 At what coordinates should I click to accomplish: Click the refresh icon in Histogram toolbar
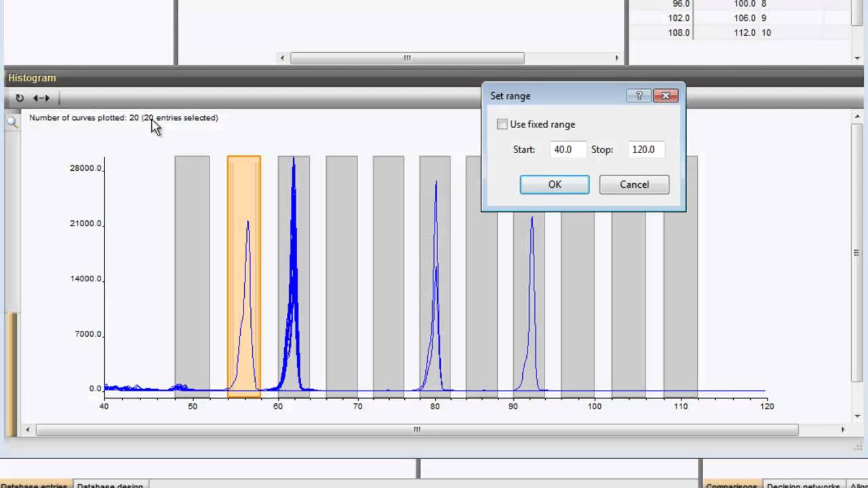click(20, 98)
